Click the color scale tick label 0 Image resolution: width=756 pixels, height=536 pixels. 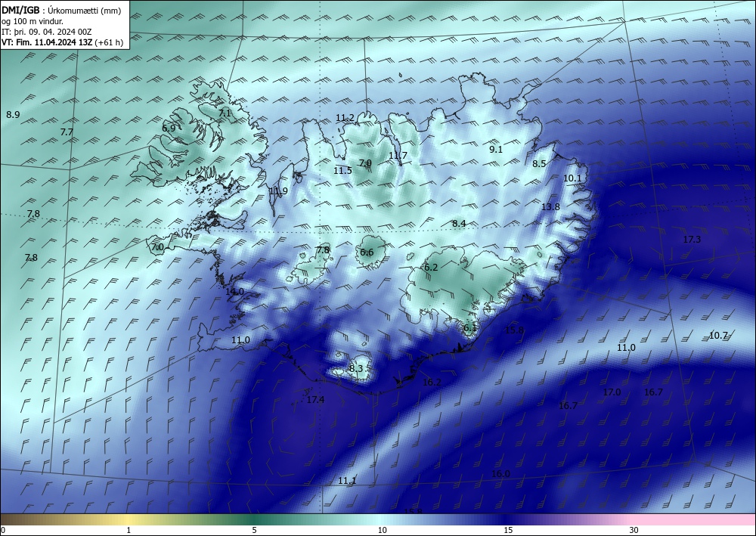(x=3, y=531)
